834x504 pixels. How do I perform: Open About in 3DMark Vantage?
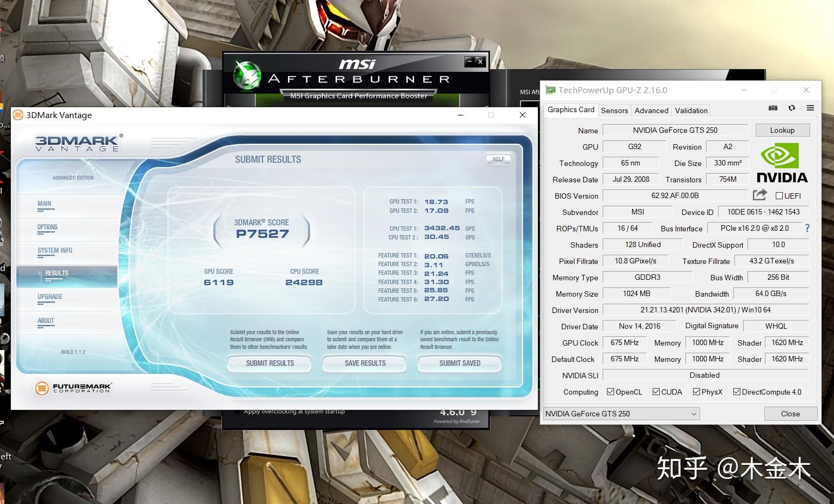point(46,321)
